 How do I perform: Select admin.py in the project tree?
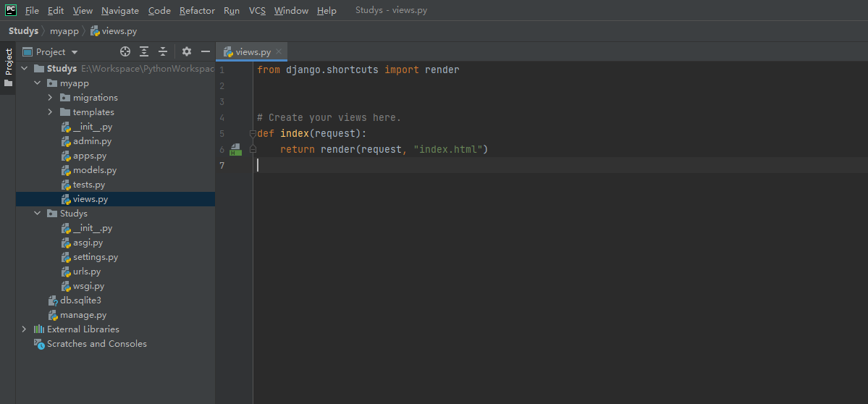86,141
